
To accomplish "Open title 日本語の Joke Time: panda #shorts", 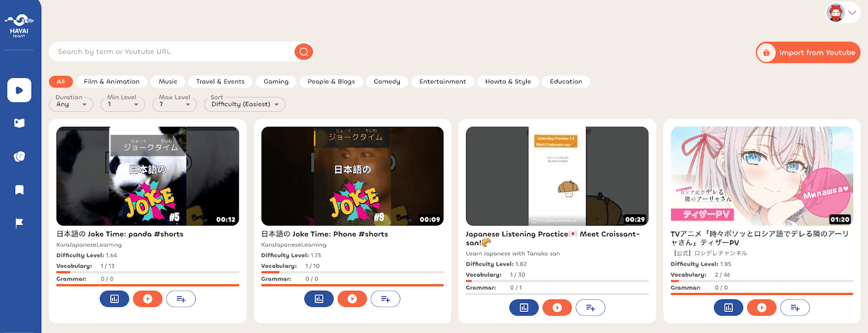I will click(x=120, y=234).
